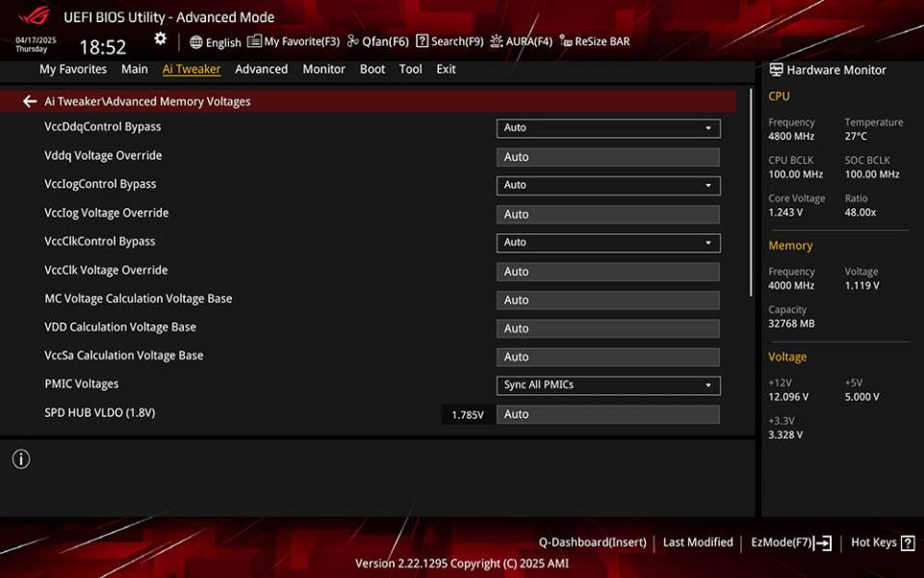The image size is (924, 578).
Task: Click VccClk Voltage Override field
Action: [608, 272]
